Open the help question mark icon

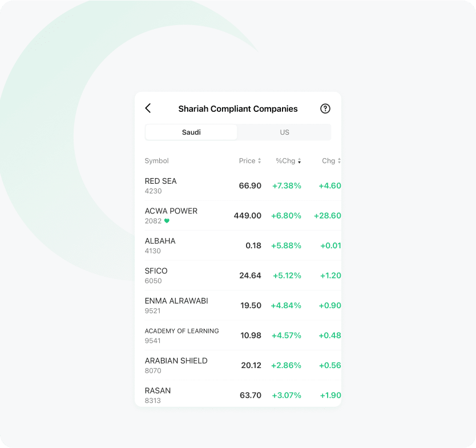[325, 108]
